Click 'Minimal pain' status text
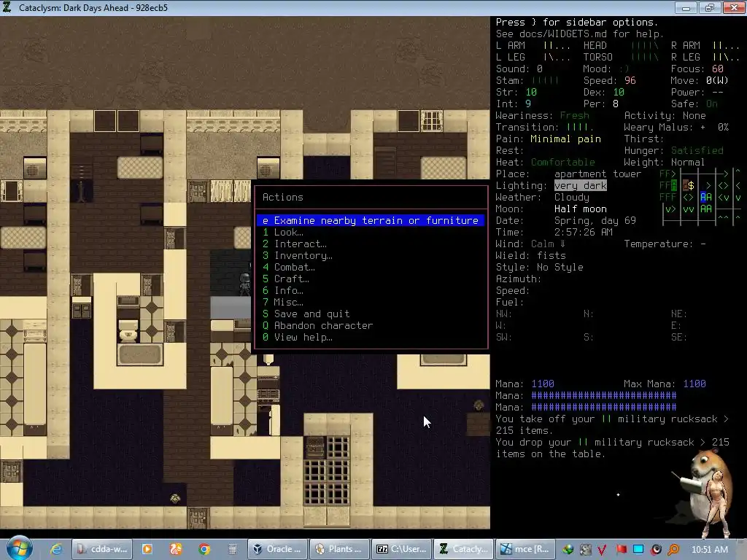 565,139
